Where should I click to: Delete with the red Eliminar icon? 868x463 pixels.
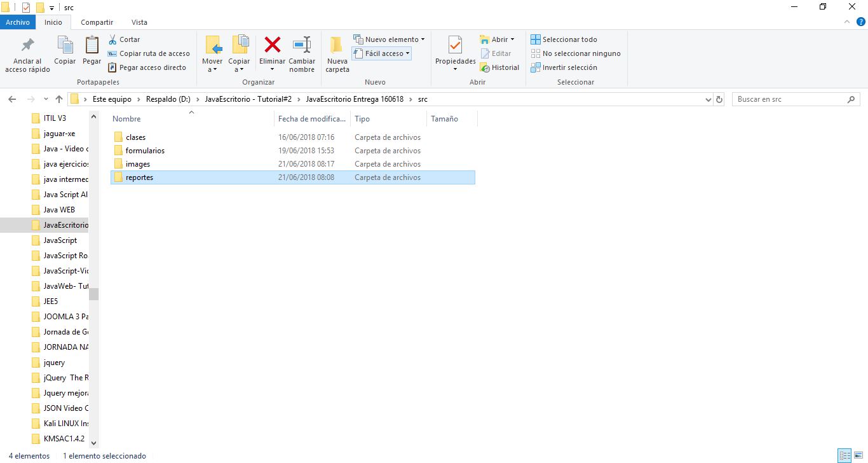[x=273, y=46]
